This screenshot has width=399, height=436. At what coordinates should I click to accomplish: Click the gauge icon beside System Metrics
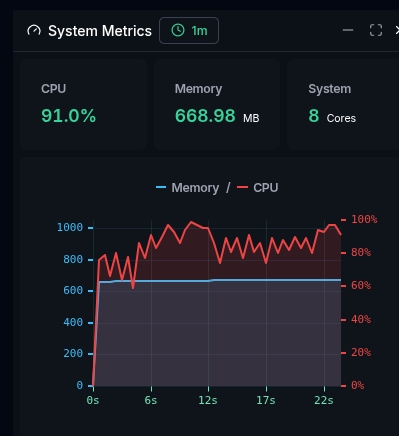coord(34,31)
